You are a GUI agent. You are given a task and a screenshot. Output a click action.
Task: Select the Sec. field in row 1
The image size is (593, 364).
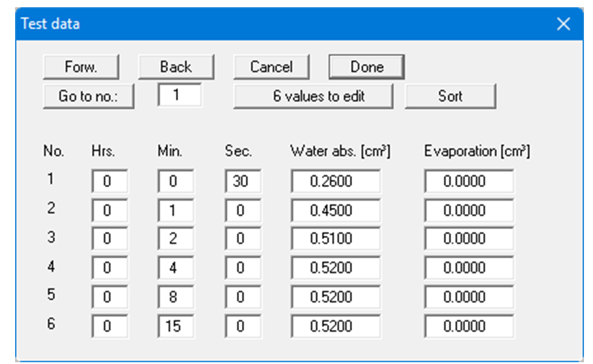click(243, 181)
